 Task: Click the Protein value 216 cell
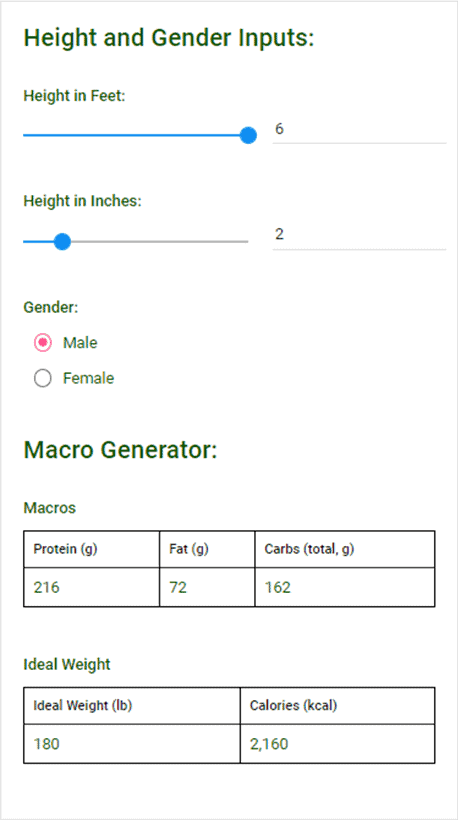pos(91,587)
